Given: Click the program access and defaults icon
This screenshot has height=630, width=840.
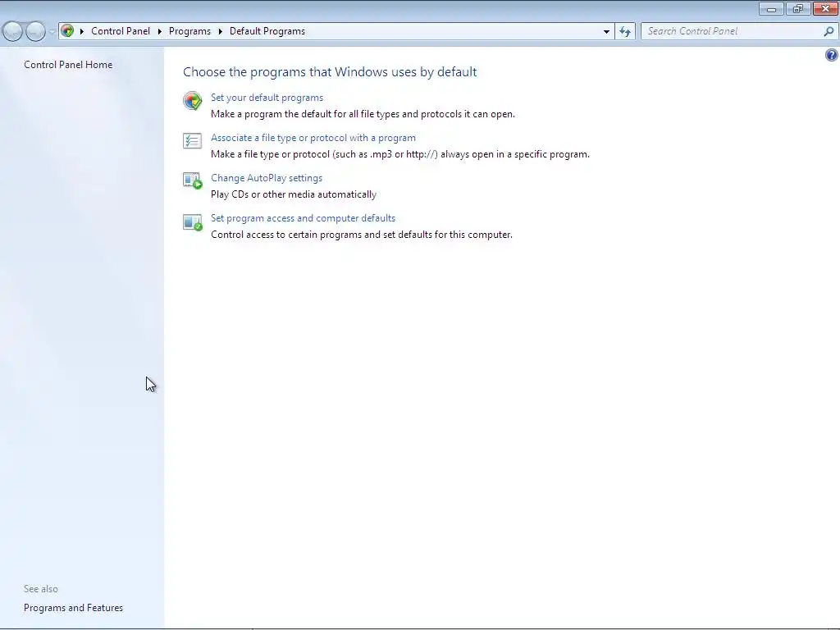Looking at the screenshot, I should pos(192,221).
